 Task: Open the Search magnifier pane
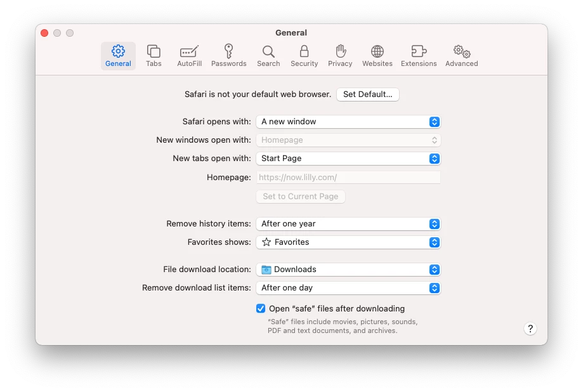click(x=268, y=56)
